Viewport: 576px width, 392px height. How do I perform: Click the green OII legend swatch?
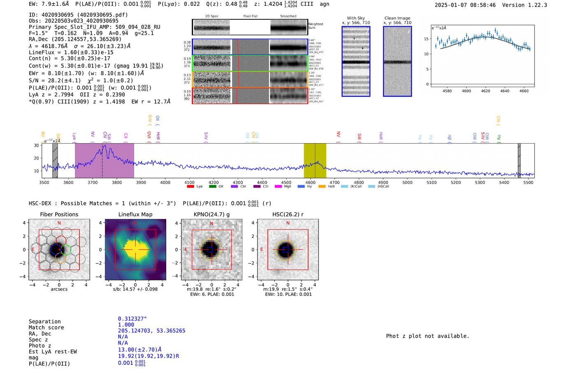(213, 187)
